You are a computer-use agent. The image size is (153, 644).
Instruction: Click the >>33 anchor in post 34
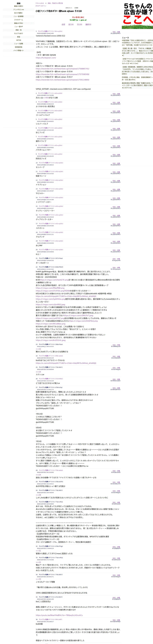pos(38,579)
